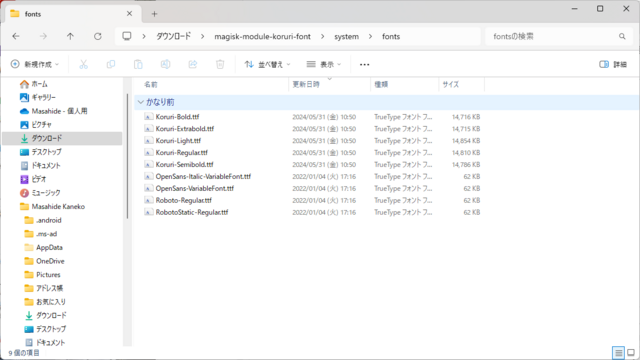Navigate to system in breadcrumb
The height and width of the screenshot is (360, 640).
(x=347, y=36)
